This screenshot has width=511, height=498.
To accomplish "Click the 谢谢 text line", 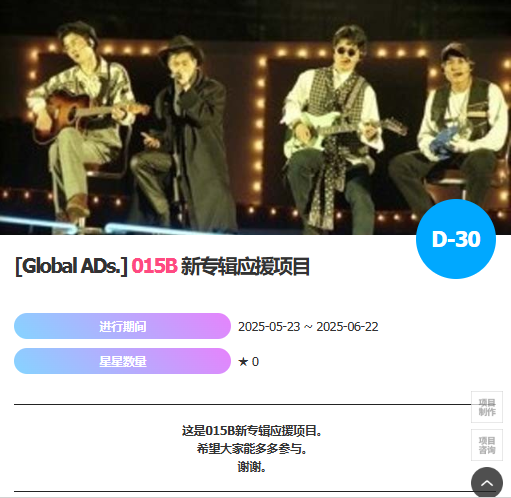I will pos(252,467).
